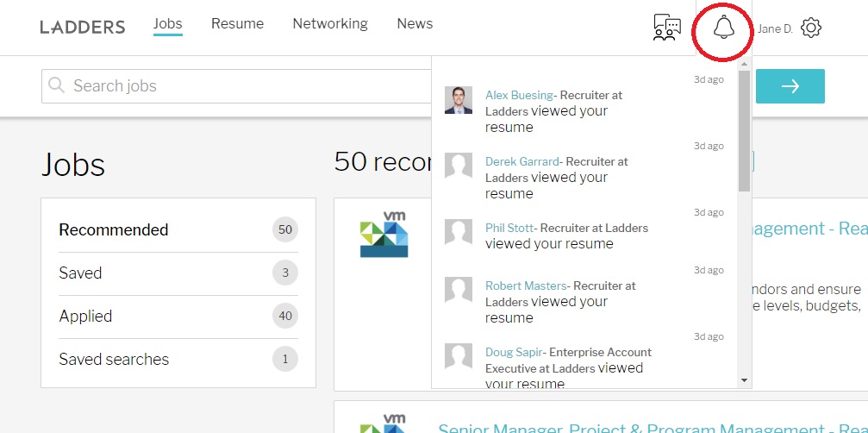Click Doug Sapir's avatar placeholder
The height and width of the screenshot is (433, 868).
(x=459, y=356)
